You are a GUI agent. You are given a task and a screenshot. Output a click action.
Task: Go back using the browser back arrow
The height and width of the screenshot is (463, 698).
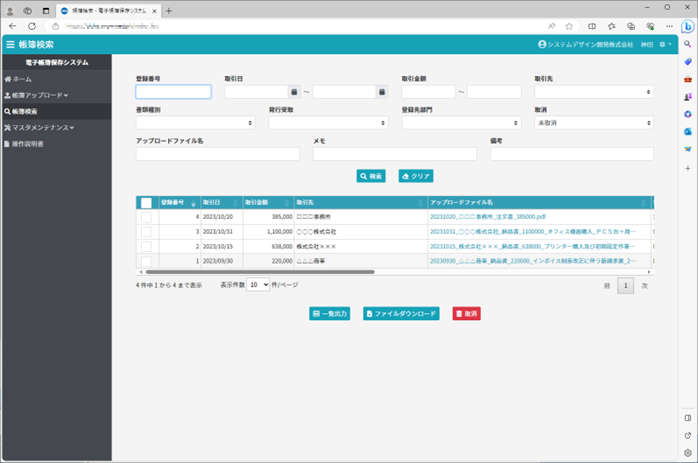[12, 26]
